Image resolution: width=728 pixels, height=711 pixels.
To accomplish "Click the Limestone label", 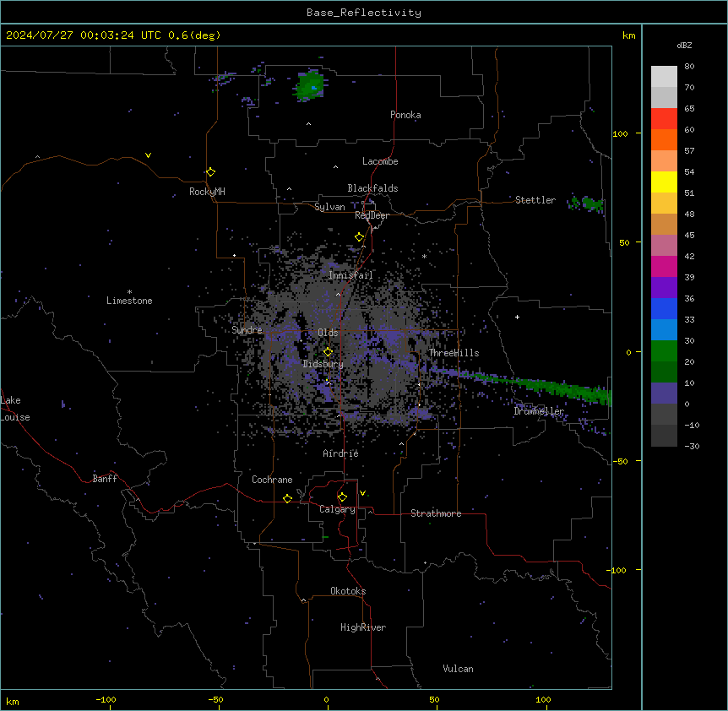I will pyautogui.click(x=129, y=301).
